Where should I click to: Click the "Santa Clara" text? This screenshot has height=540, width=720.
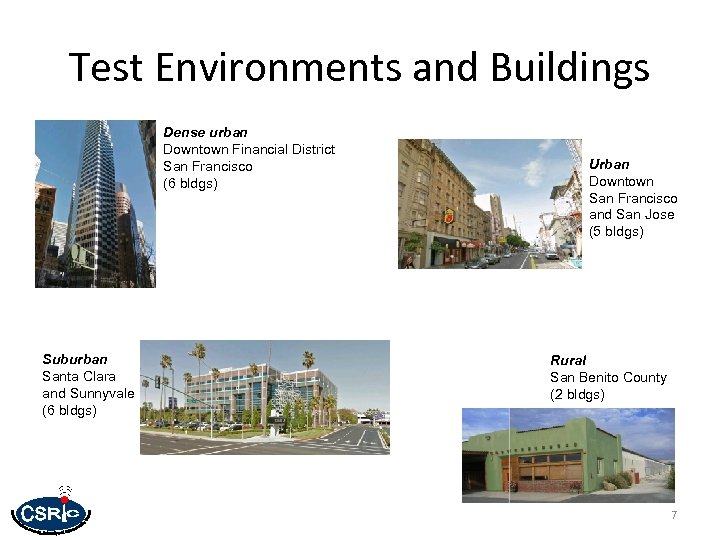79,377
